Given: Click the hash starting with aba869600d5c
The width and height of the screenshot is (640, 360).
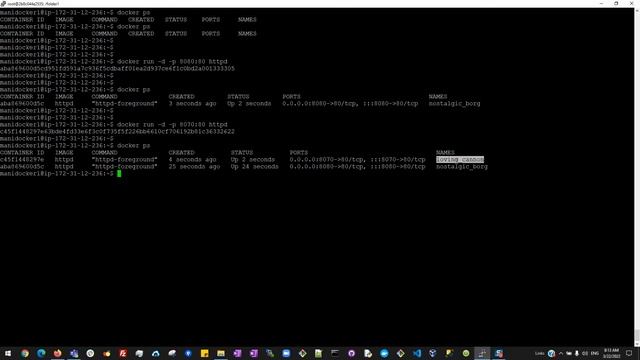Looking at the screenshot, I should click(x=117, y=69).
